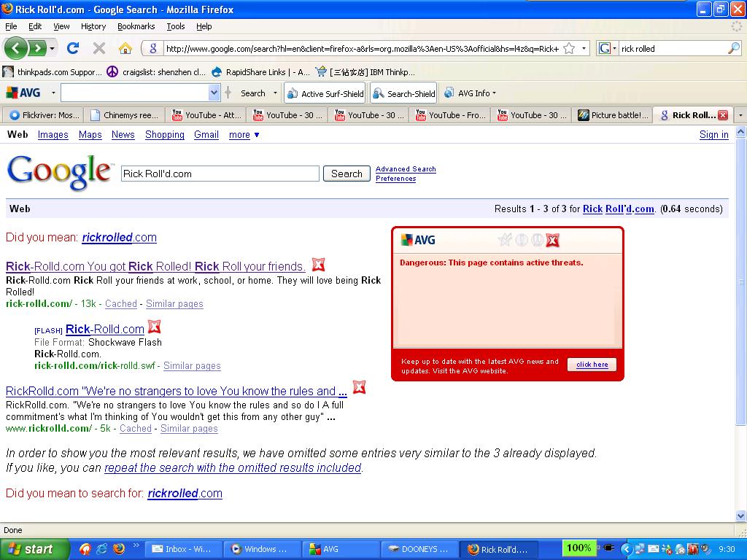Open the Edit menu
This screenshot has height=560, width=747.
click(35, 26)
